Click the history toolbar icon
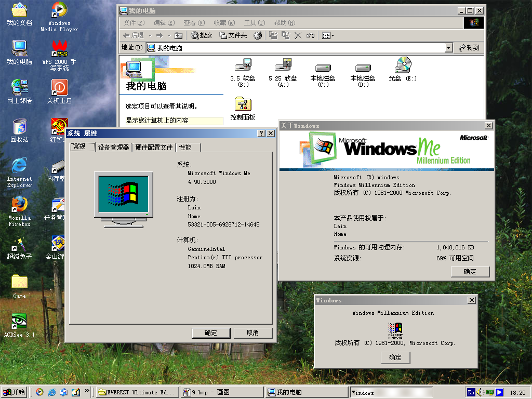 pos(258,35)
